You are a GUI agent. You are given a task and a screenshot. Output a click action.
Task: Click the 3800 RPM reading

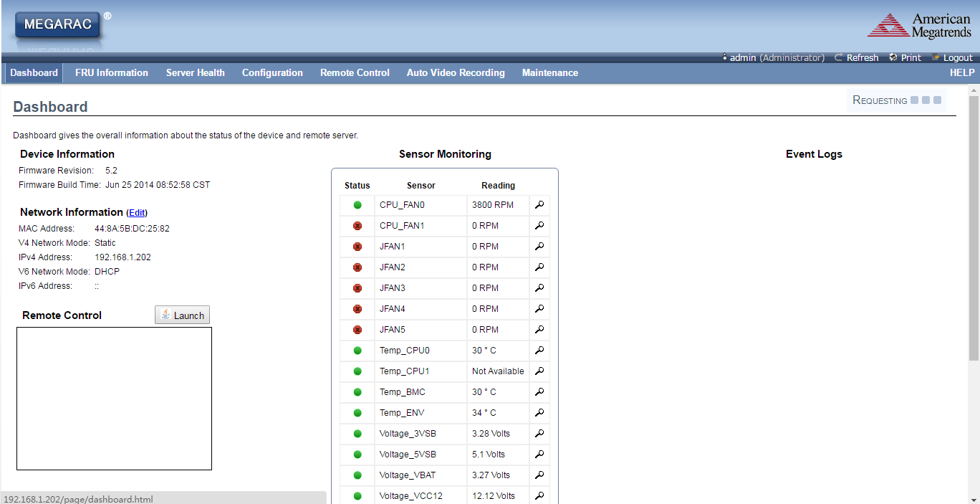pyautogui.click(x=493, y=205)
